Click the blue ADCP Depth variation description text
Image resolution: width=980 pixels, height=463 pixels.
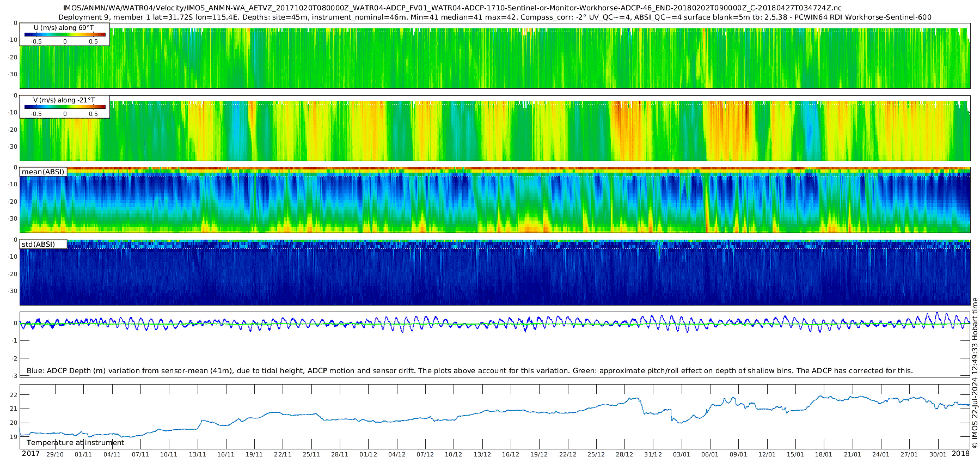pos(470,371)
